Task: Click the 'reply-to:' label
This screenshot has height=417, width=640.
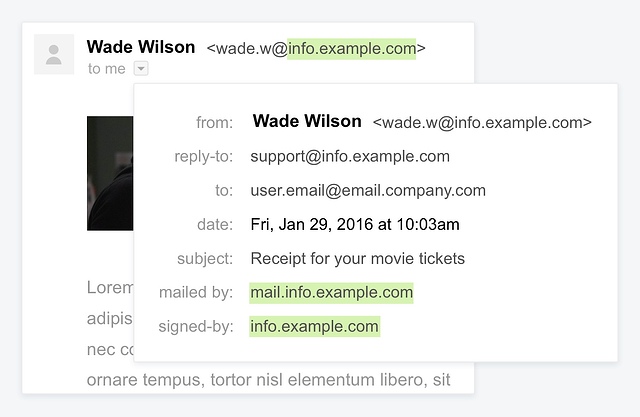Action: coord(204,156)
